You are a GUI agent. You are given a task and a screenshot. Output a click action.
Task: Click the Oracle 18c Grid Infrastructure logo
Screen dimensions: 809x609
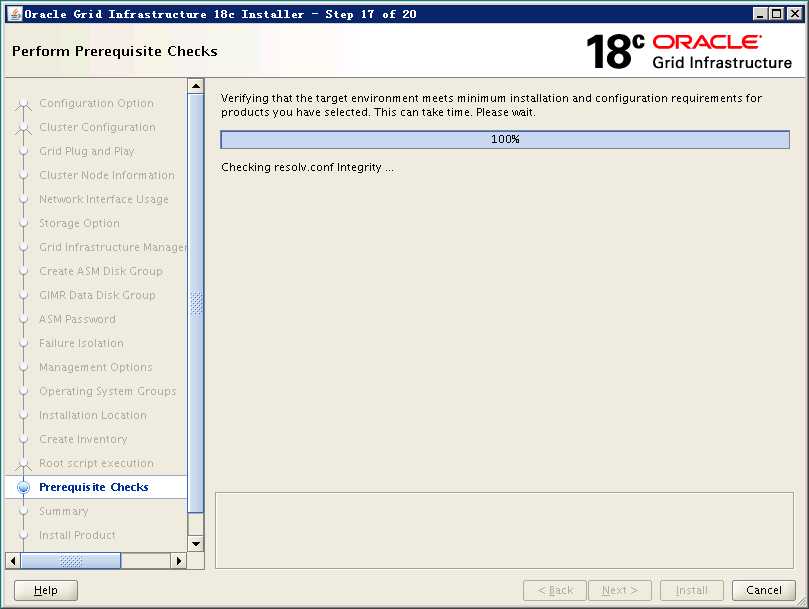point(689,52)
